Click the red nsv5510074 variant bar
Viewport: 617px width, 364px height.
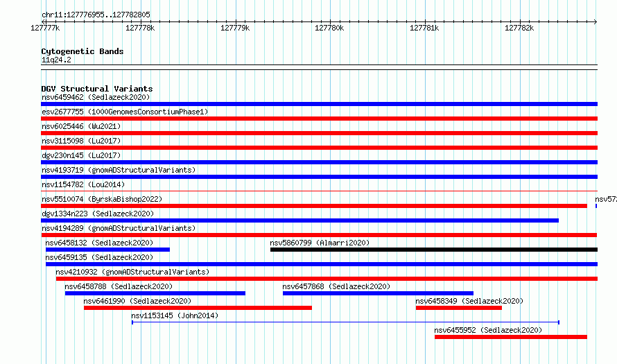coord(314,206)
